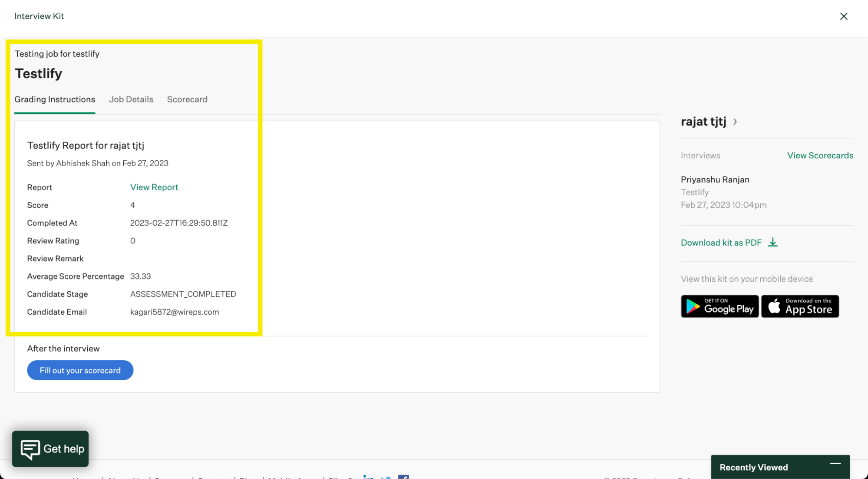Click the completed timestamp 2023-02-27T16:29:50.811Z

(179, 223)
